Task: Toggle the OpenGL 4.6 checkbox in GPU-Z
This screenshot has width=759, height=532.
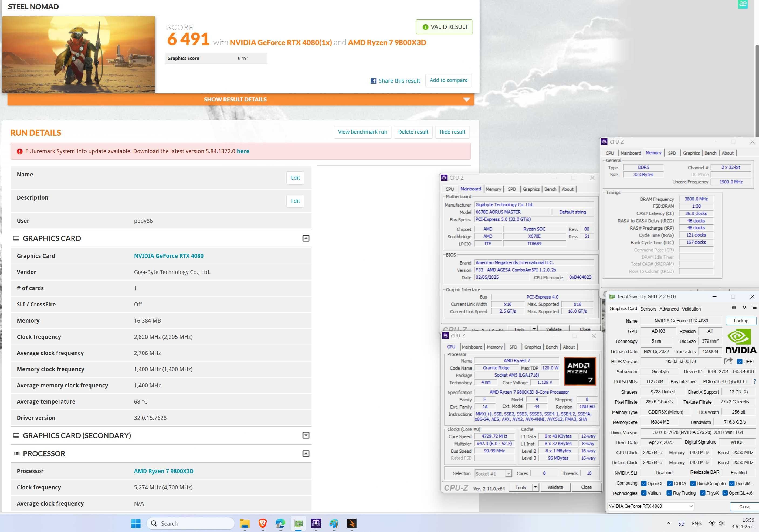Action: [x=725, y=493]
